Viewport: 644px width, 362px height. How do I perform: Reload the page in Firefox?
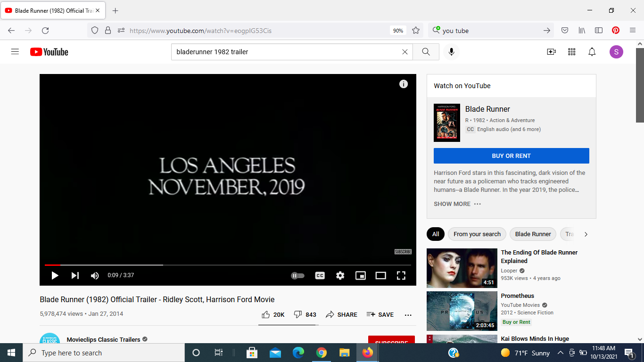pos(45,31)
